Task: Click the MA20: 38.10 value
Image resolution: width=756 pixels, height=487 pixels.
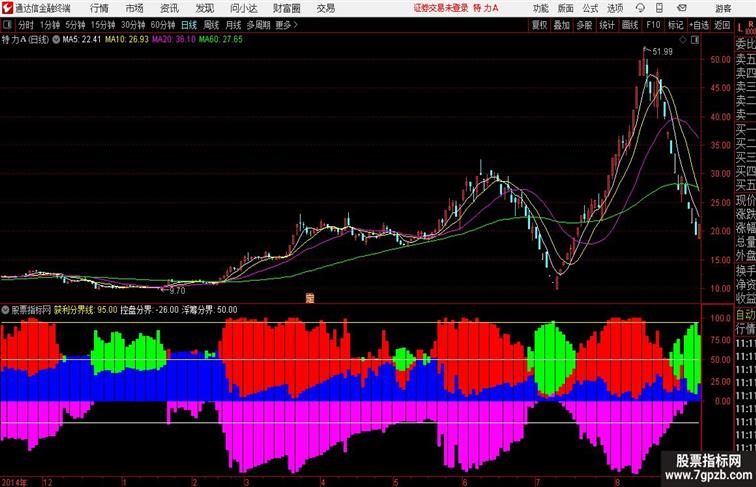Action: [174, 40]
